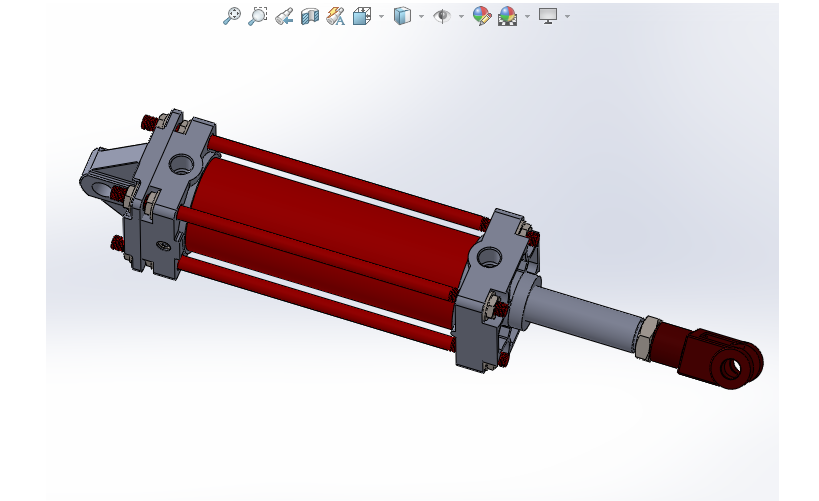The height and width of the screenshot is (501, 819).
Task: Expand the Apply Scene dropdown arrow
Action: click(x=528, y=17)
